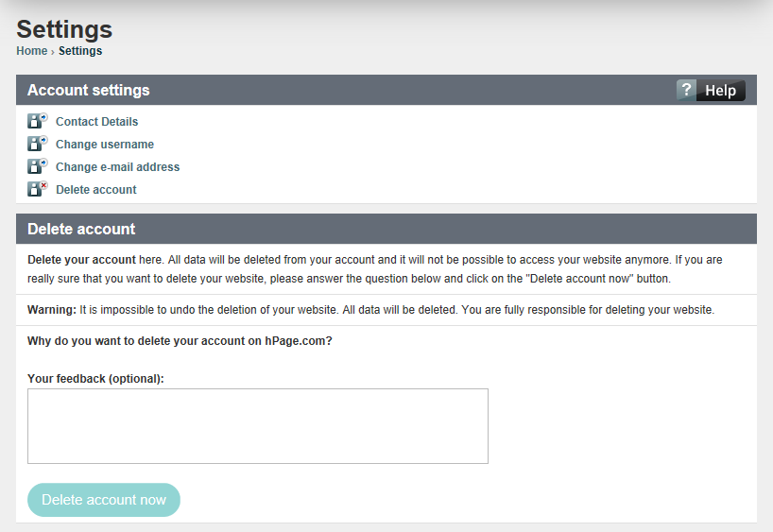Go to Home via the breadcrumb
The image size is (773, 532).
pos(31,51)
